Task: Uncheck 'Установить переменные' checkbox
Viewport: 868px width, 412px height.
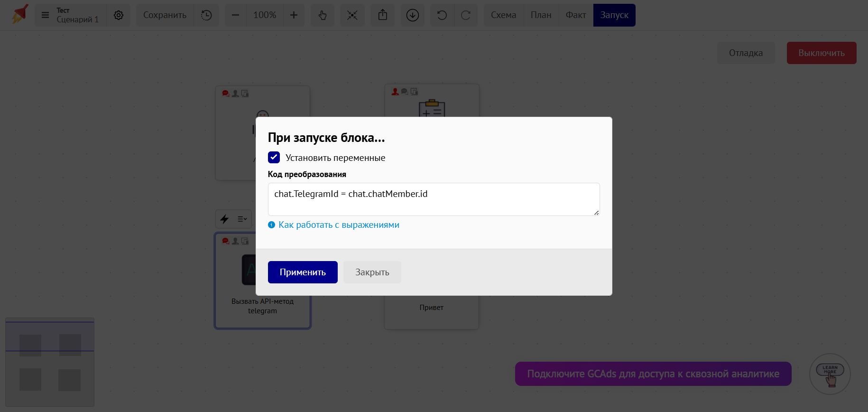Action: 274,157
